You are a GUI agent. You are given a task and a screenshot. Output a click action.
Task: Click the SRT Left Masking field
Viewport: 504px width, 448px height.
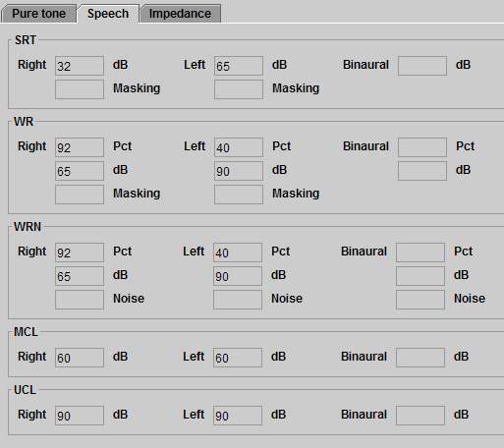pyautogui.click(x=239, y=89)
